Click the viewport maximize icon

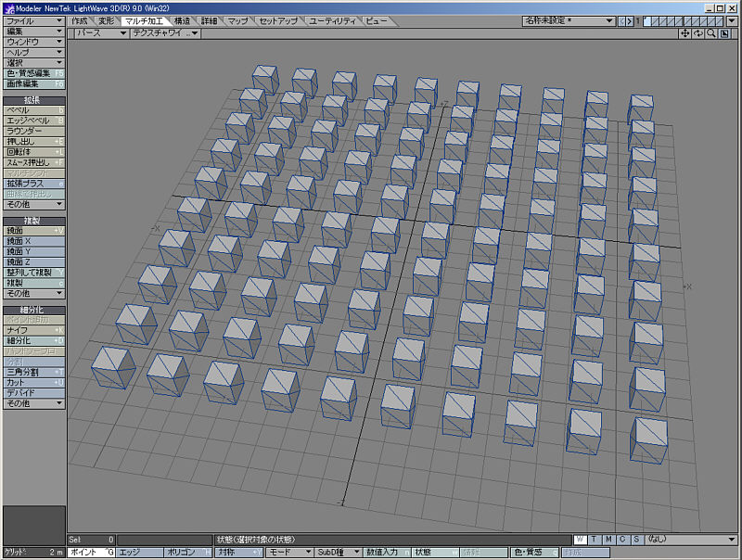tap(723, 33)
